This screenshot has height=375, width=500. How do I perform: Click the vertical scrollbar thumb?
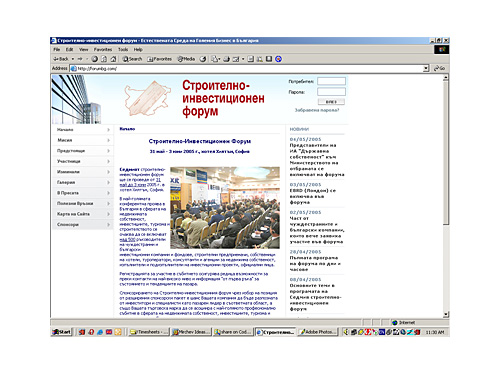pos(446,153)
